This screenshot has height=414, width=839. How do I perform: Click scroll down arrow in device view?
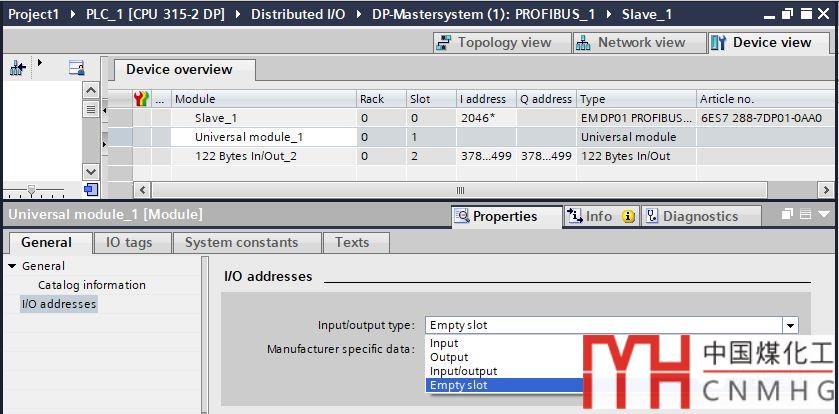coord(91,171)
